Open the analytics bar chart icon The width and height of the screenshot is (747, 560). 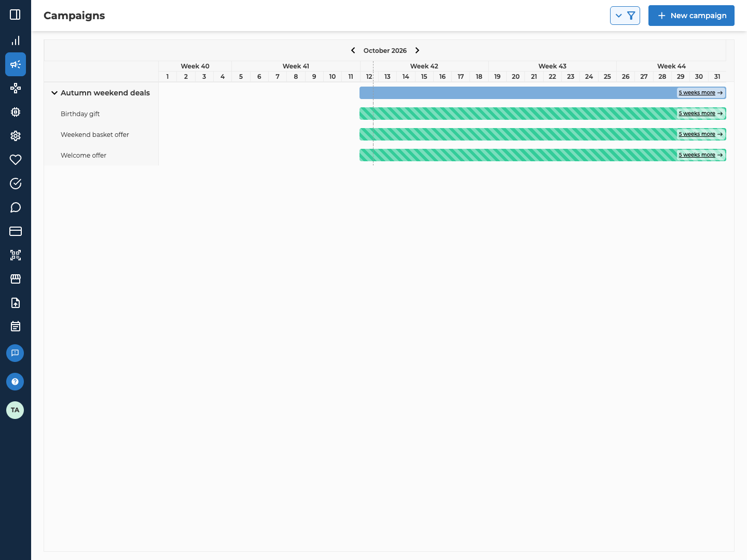[16, 40]
